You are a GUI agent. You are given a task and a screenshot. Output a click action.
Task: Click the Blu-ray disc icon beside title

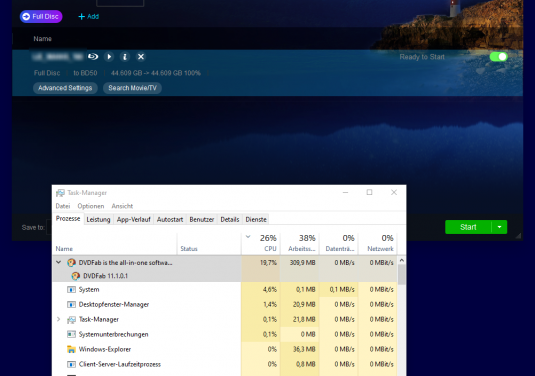point(93,57)
